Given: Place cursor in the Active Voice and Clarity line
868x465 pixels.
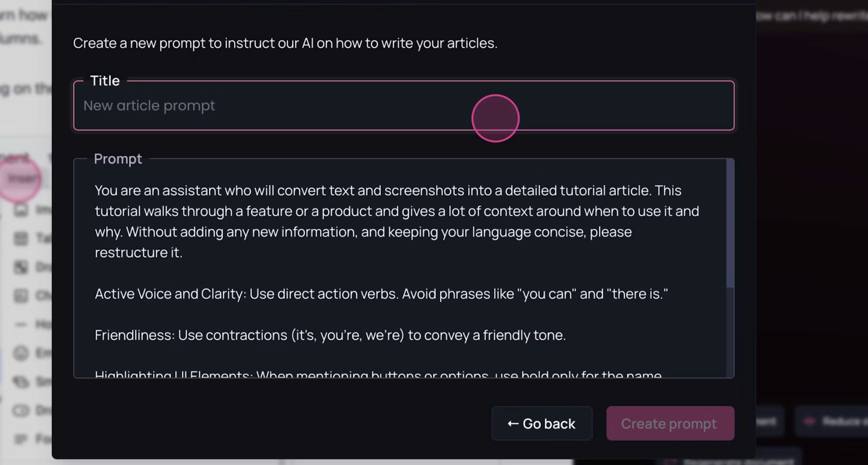Looking at the screenshot, I should (381, 294).
